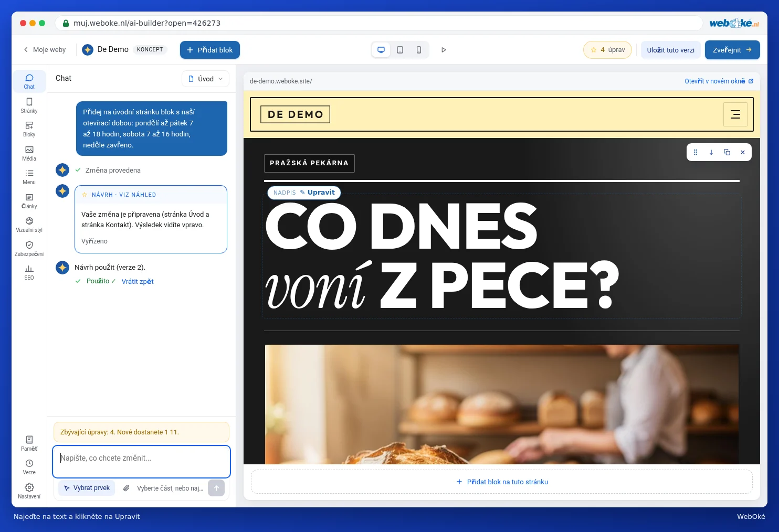Click Uložit tuto verzi button
The height and width of the screenshot is (532, 779).
coord(671,50)
